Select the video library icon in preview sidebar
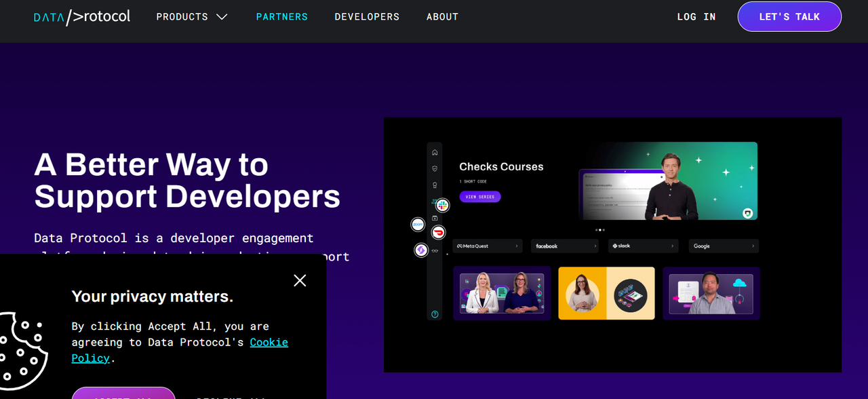This screenshot has height=399, width=868. (435, 218)
